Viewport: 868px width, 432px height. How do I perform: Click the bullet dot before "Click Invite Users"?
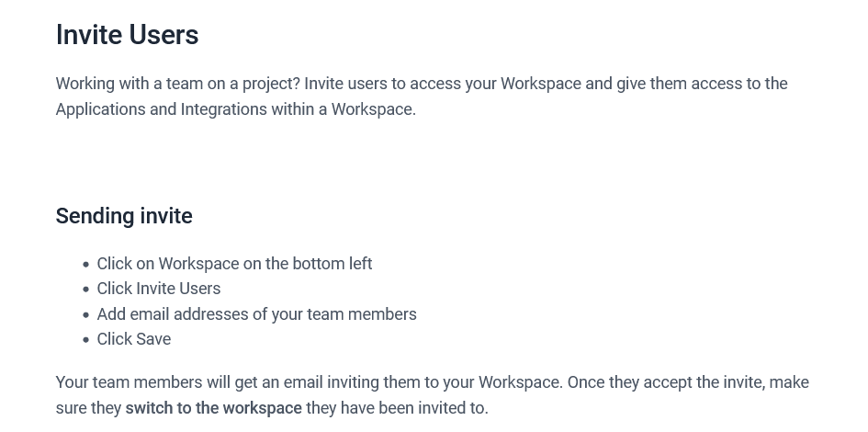point(86,290)
